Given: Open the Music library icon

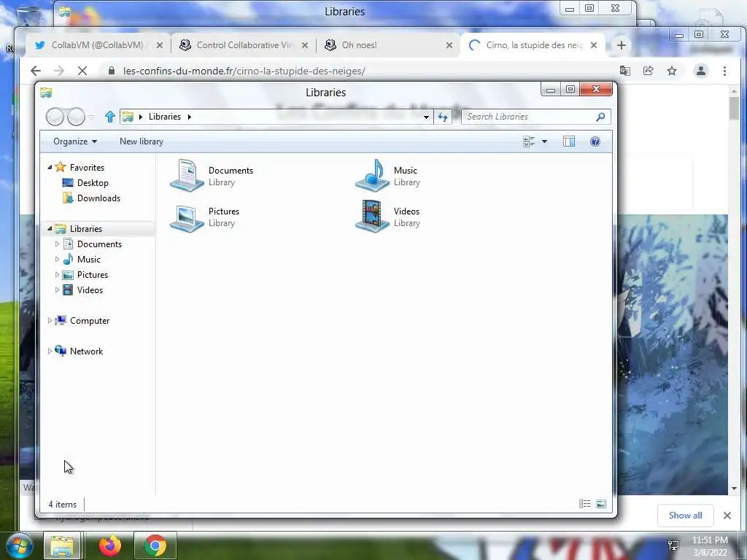Looking at the screenshot, I should tap(372, 176).
